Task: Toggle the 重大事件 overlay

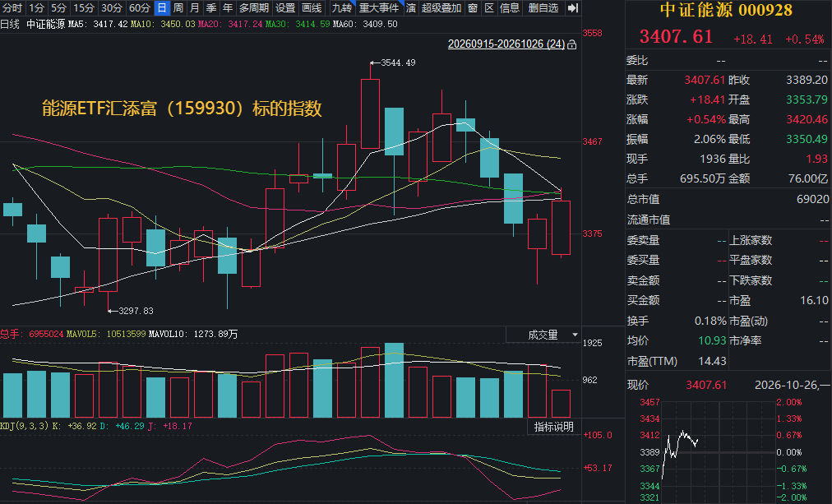Action: 379,8
